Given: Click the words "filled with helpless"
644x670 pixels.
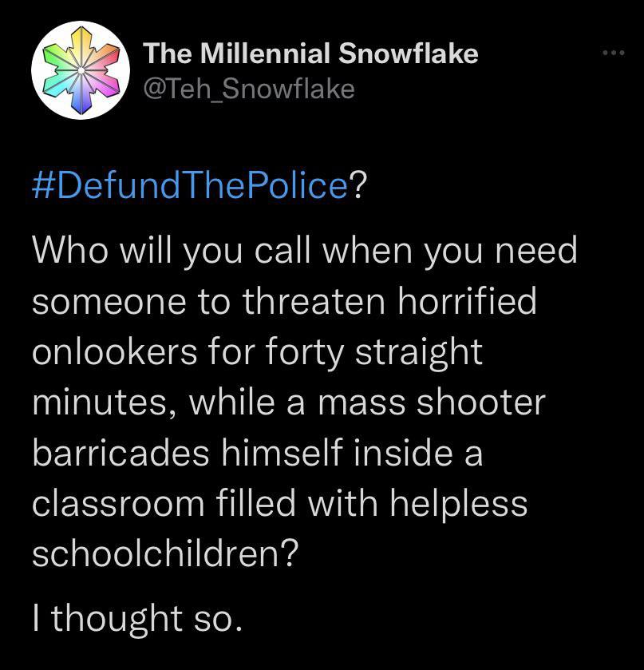Looking at the screenshot, I should pyautogui.click(x=372, y=504).
